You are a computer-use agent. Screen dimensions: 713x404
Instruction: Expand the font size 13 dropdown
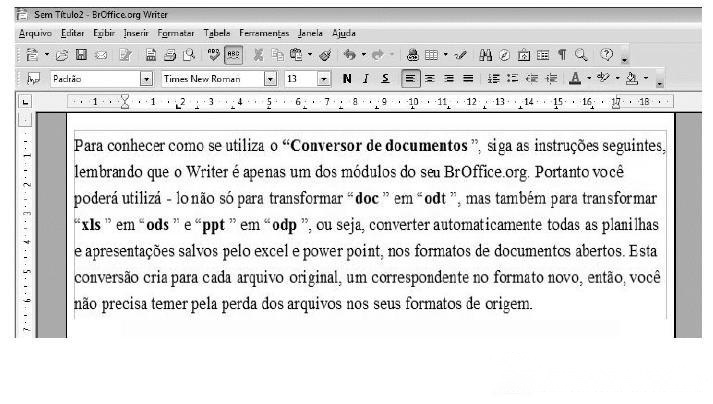[x=323, y=79]
